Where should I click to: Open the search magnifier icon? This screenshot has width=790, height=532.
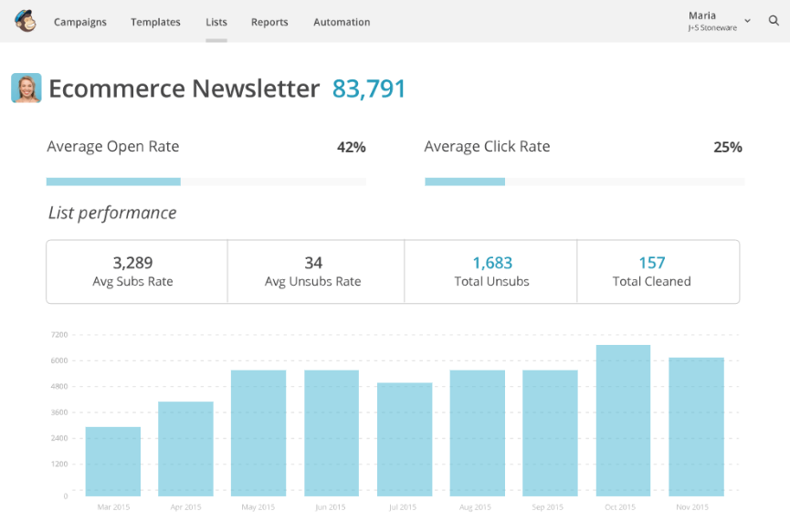click(x=774, y=21)
